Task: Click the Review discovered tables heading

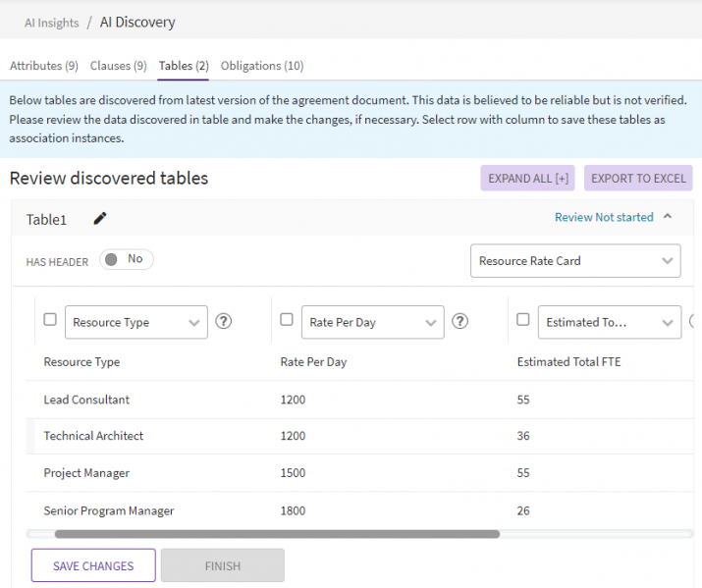Action: 109,178
